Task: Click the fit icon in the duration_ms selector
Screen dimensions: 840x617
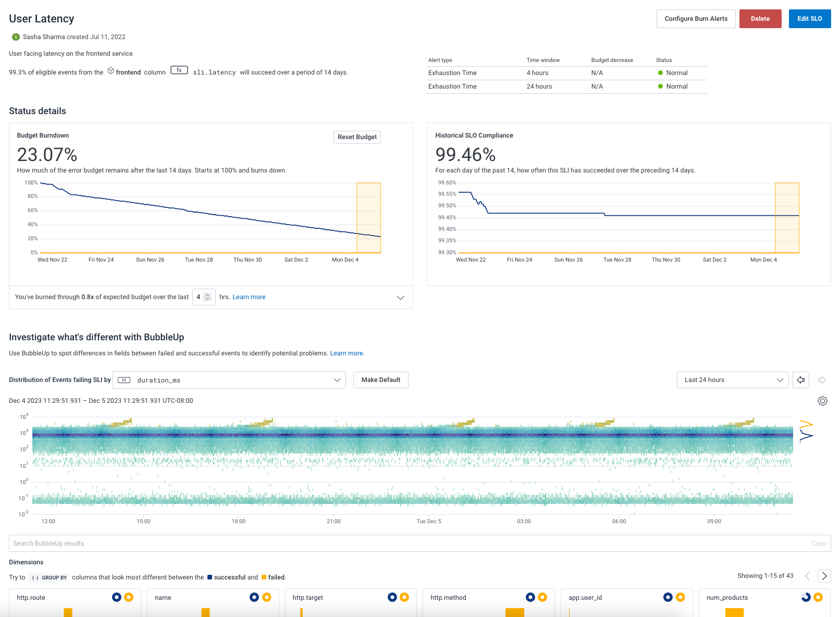Action: click(124, 380)
